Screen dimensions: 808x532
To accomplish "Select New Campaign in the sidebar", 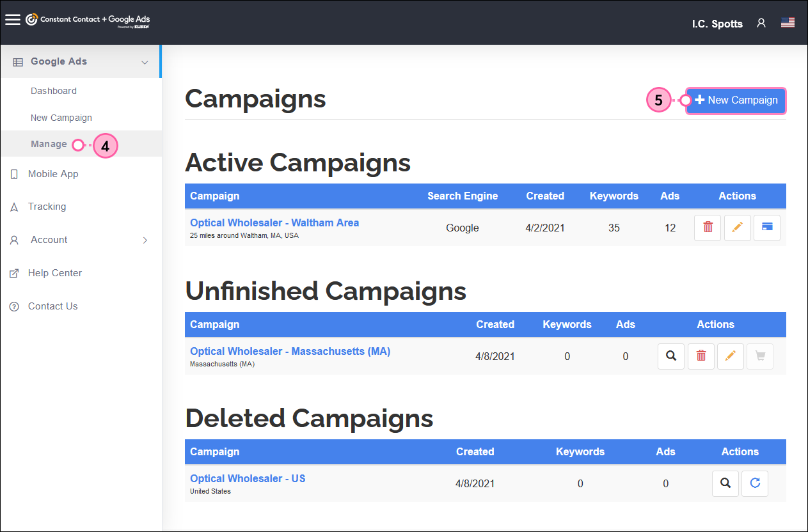I will click(x=61, y=118).
